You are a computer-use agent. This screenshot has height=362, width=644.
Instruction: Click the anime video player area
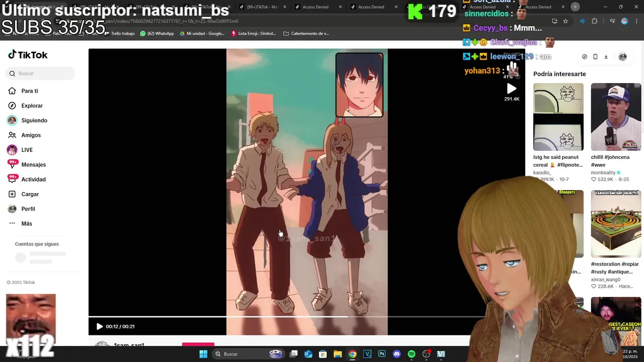(307, 191)
